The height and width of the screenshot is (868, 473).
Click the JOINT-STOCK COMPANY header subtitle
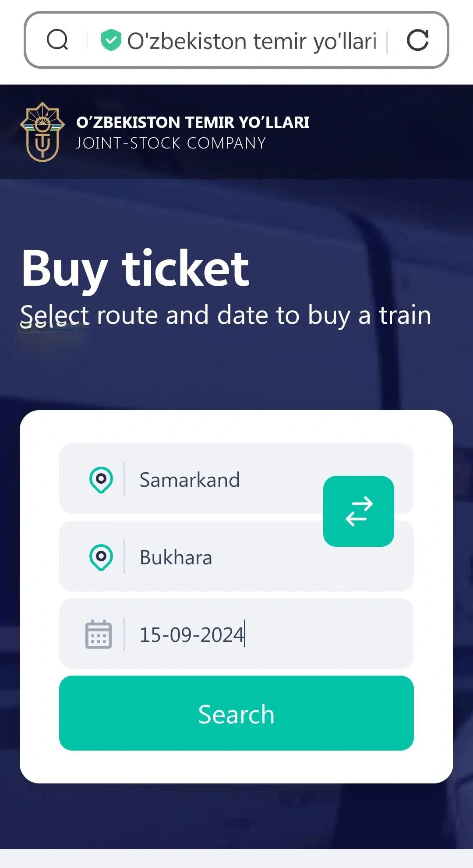coord(171,143)
